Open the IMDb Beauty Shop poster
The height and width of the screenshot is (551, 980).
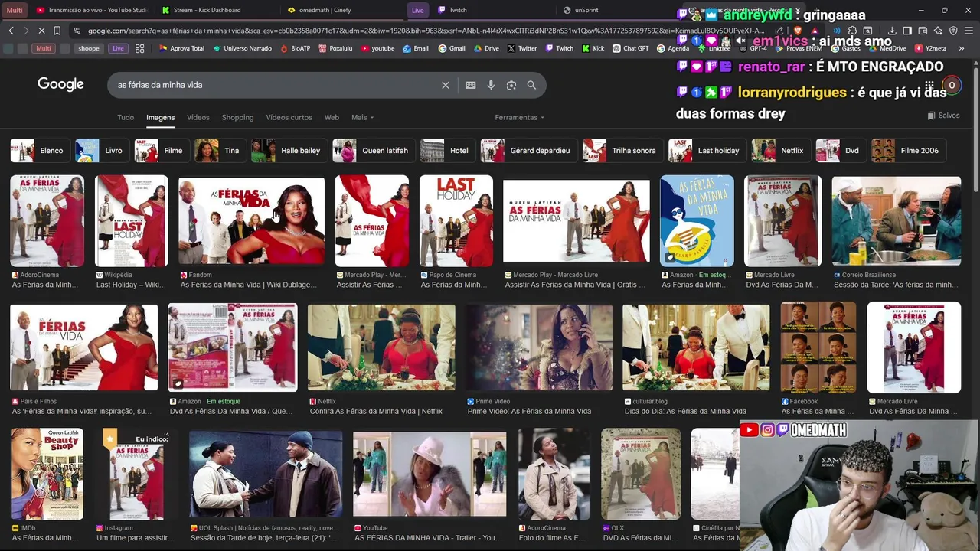pos(47,474)
